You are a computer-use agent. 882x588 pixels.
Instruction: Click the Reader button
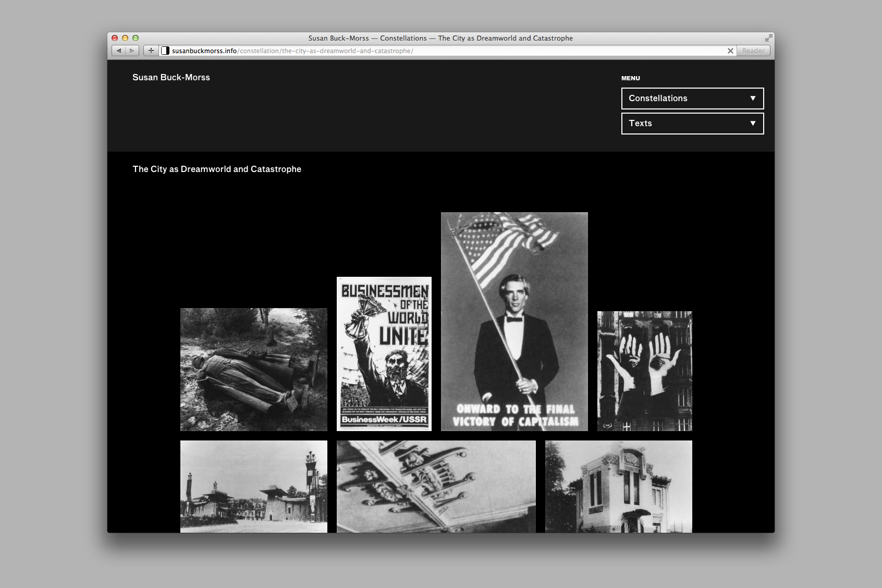[x=753, y=51]
